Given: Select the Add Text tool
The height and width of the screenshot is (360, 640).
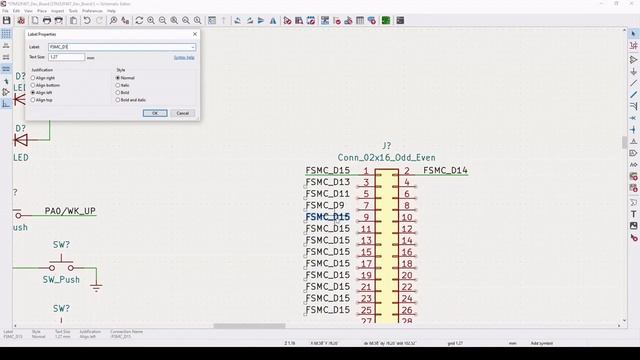Looking at the screenshot, I should pyautogui.click(x=633, y=214).
